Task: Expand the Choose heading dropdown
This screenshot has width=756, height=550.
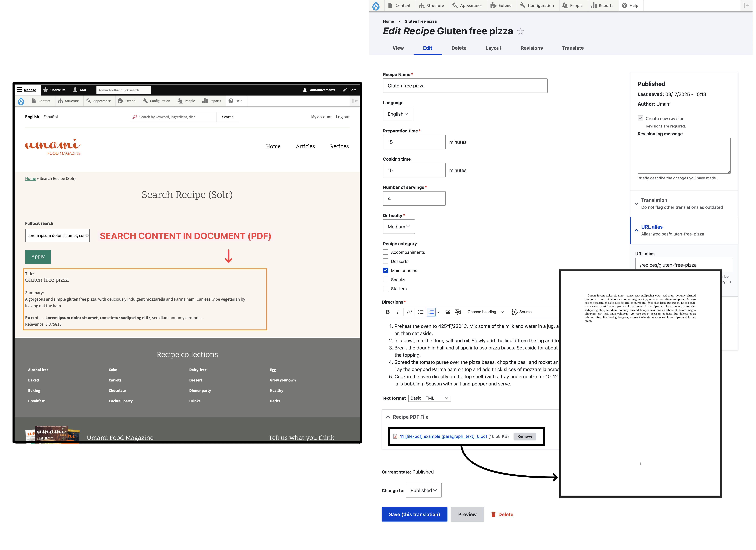Action: [485, 312]
